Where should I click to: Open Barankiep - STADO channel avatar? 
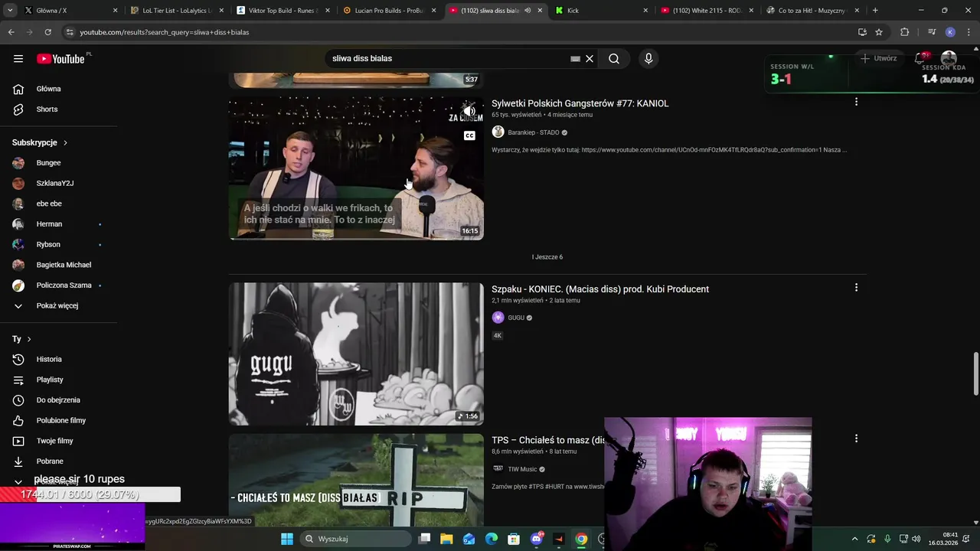(x=498, y=132)
